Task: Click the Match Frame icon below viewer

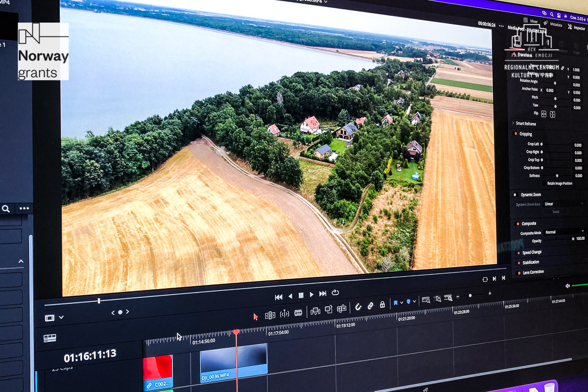Action: [485, 279]
